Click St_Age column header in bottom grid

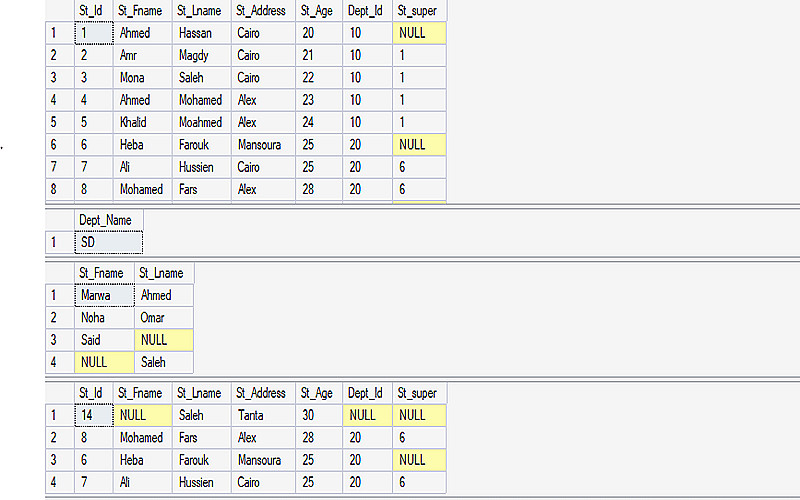pos(316,393)
